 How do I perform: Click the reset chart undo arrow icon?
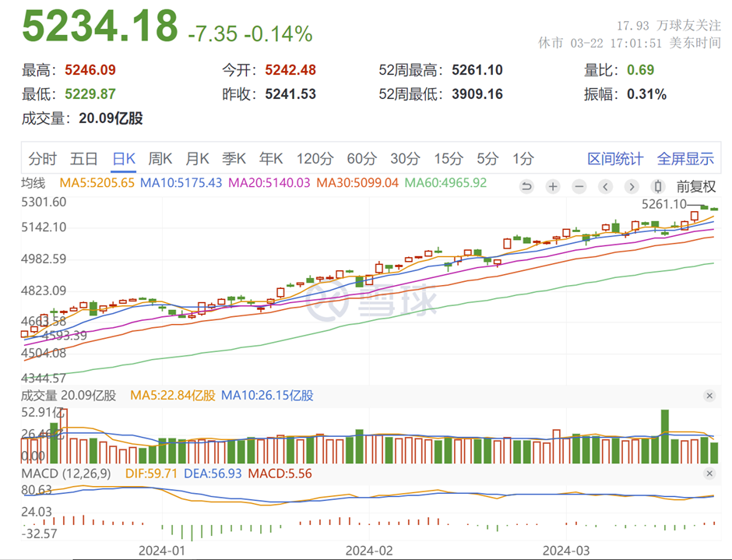pos(526,186)
